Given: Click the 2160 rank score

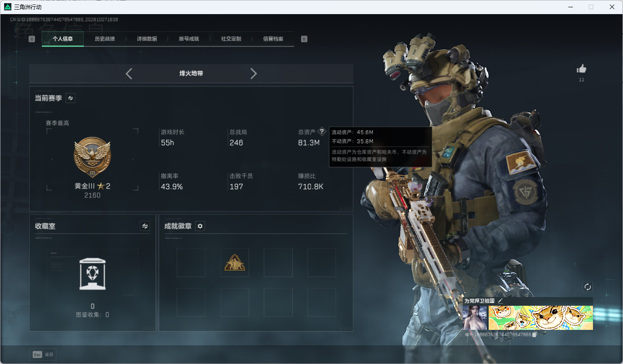Looking at the screenshot, I should click(x=92, y=195).
